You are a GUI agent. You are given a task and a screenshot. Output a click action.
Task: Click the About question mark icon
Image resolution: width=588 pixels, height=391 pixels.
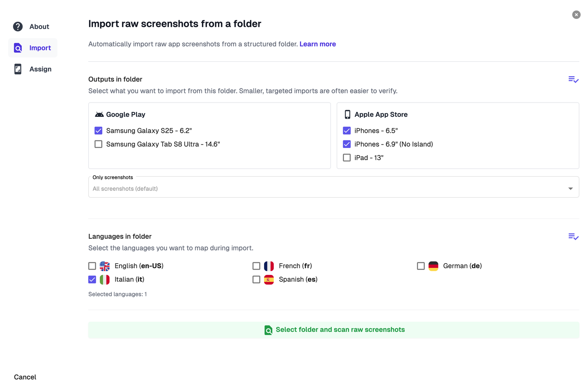pyautogui.click(x=18, y=26)
